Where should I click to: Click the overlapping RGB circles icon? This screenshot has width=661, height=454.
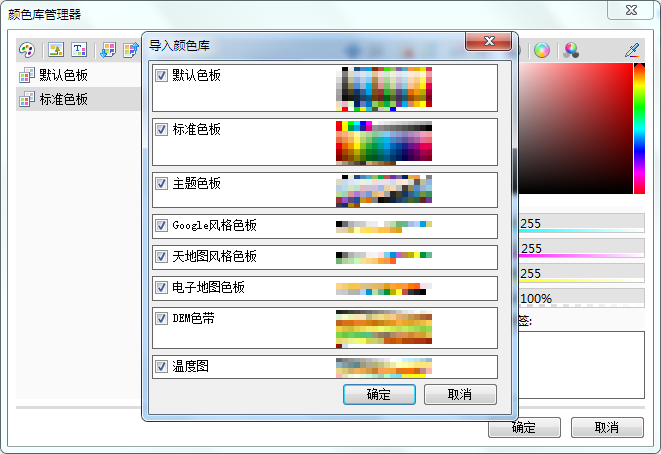tap(571, 50)
